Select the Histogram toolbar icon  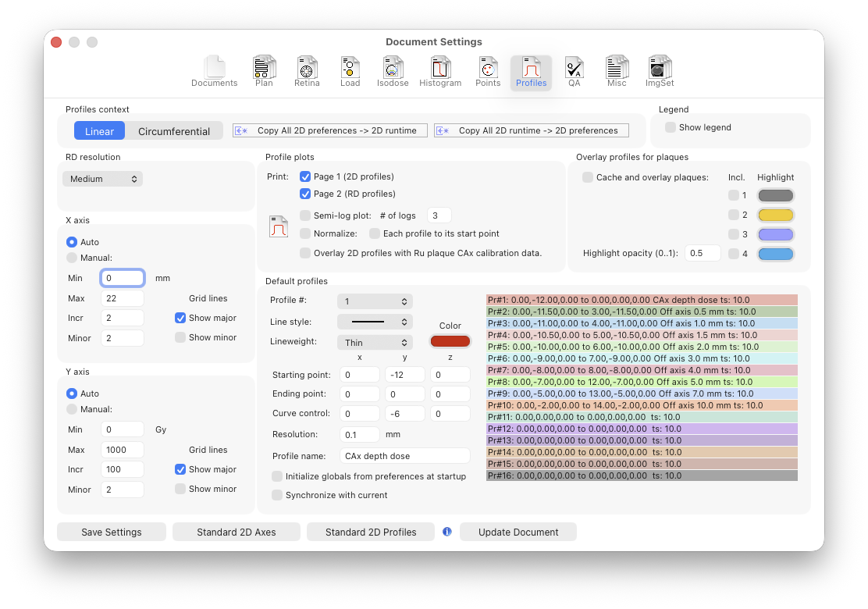(440, 72)
